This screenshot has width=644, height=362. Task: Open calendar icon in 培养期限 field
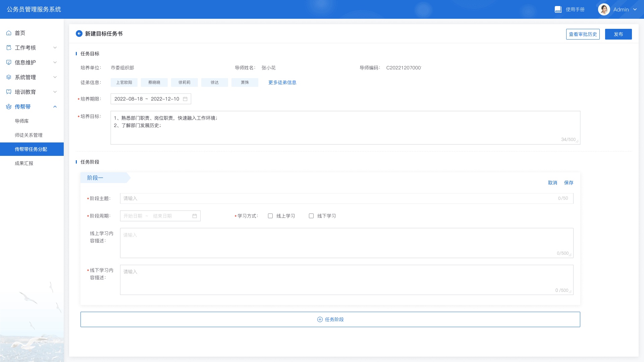(185, 99)
